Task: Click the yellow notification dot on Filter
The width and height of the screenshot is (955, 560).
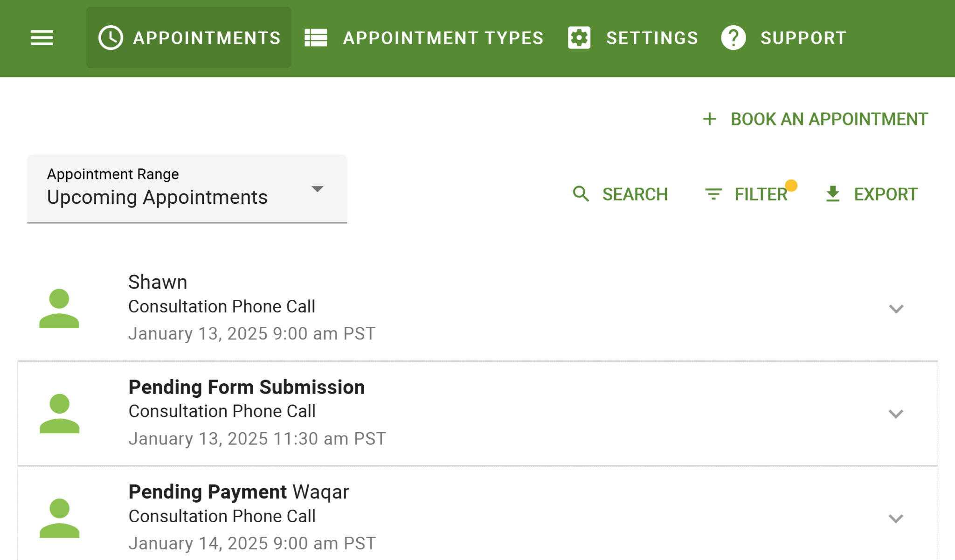Action: coord(790,186)
